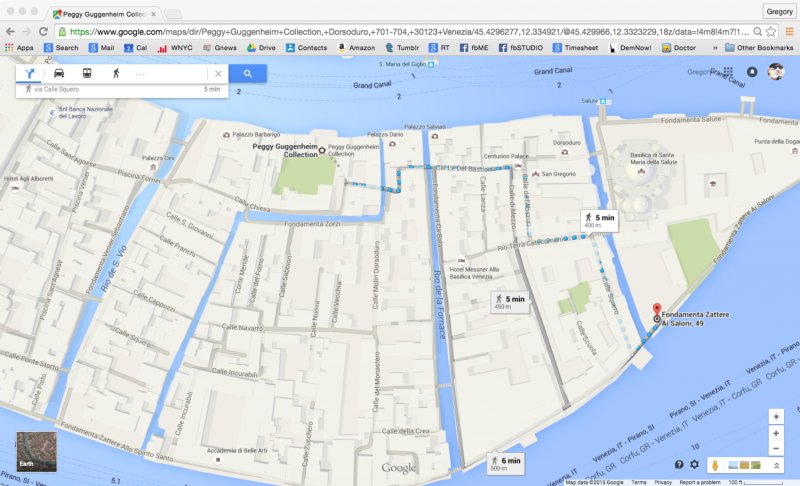Switch to Earth view thumbnail
Viewport: 800px width, 486px height.
tap(37, 452)
